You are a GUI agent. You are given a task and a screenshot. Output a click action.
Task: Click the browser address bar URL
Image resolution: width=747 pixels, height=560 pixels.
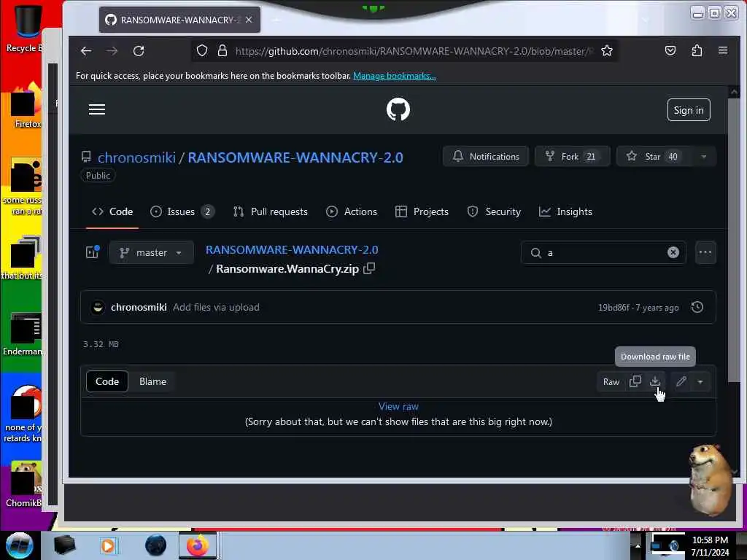[x=414, y=51]
